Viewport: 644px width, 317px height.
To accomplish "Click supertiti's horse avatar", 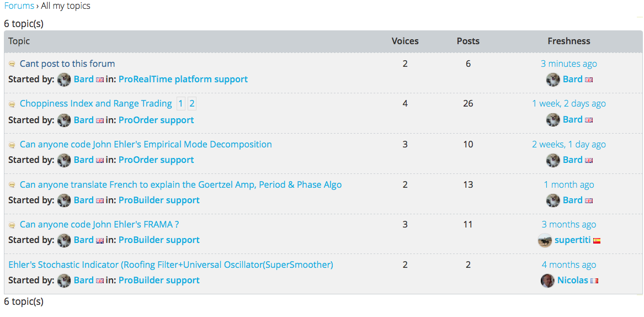I will click(545, 240).
